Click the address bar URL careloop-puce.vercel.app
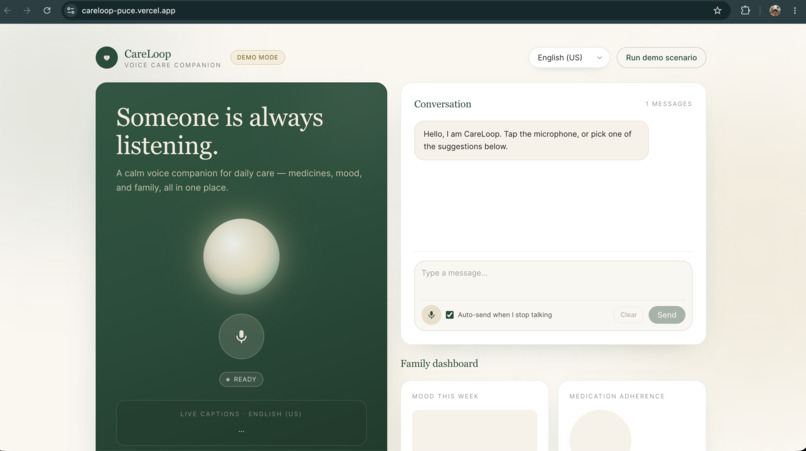 point(129,10)
